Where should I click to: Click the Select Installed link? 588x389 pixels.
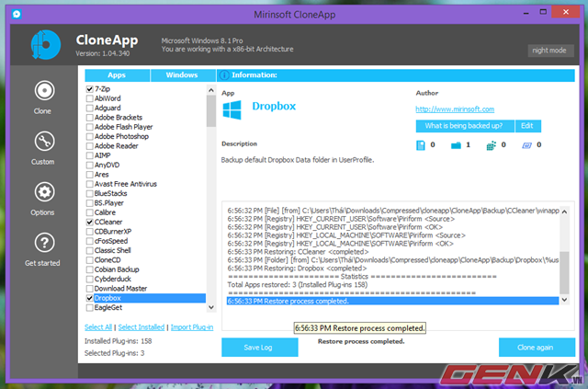point(141,327)
